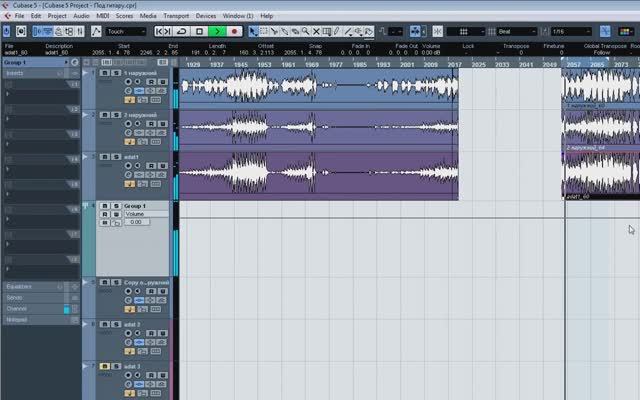Mute the adat 3 track

(104, 367)
